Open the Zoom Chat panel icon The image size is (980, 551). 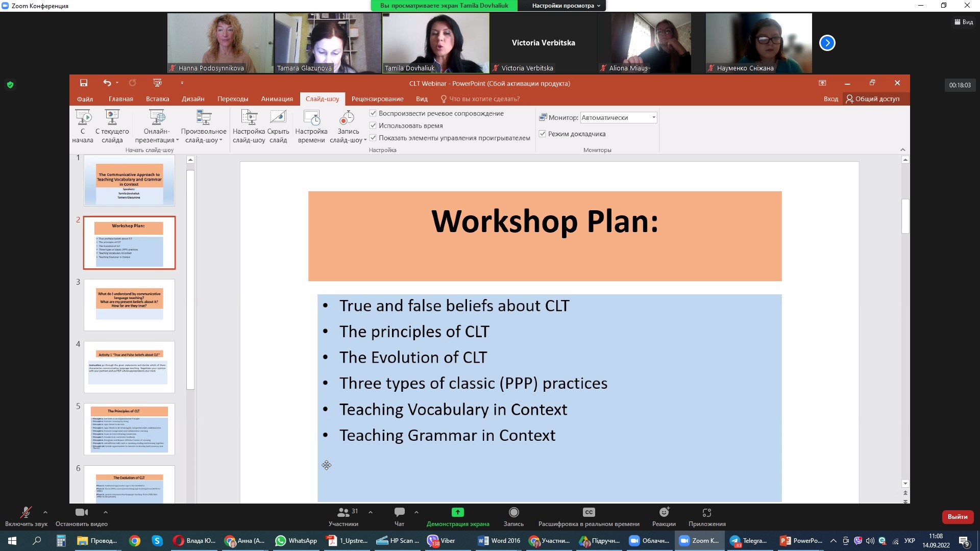click(x=399, y=512)
